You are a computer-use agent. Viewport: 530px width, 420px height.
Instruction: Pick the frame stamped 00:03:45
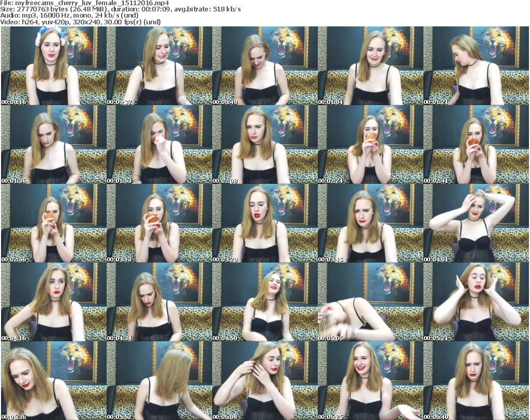pyautogui.click(x=370, y=223)
